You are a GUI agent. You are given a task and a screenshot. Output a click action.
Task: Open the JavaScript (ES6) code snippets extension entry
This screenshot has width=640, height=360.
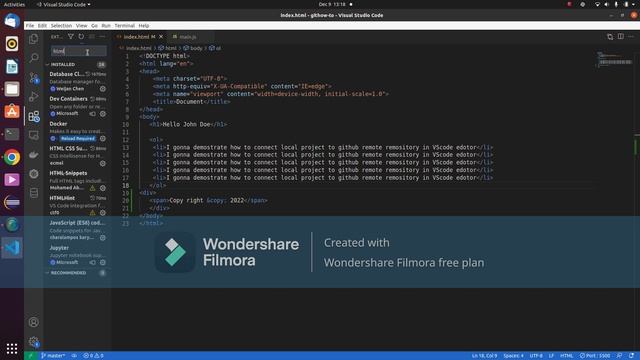[78, 230]
